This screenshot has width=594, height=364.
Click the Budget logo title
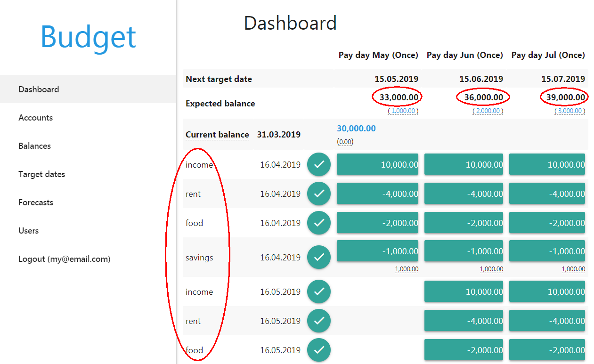click(x=88, y=37)
